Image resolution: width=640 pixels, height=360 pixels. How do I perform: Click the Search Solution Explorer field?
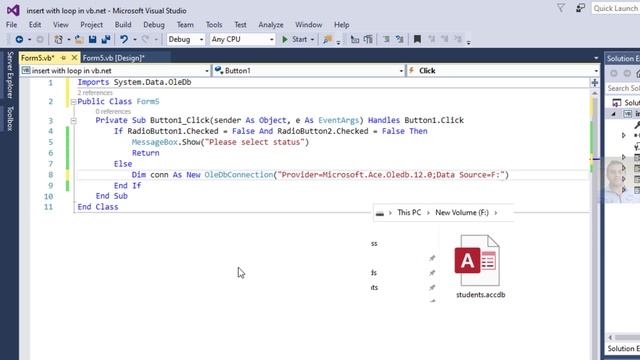point(623,88)
